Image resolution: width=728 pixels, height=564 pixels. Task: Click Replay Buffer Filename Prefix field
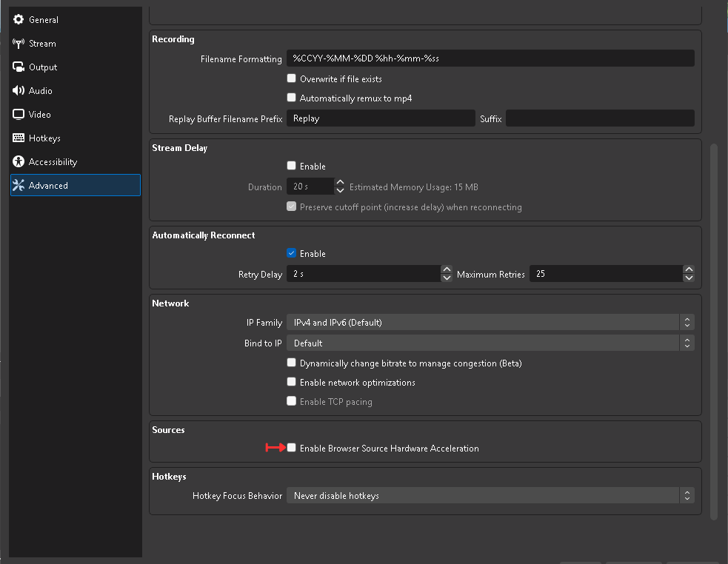[381, 118]
